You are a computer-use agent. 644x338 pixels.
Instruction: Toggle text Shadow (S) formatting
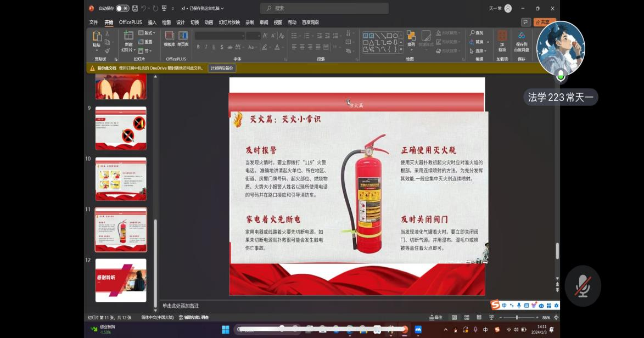222,47
